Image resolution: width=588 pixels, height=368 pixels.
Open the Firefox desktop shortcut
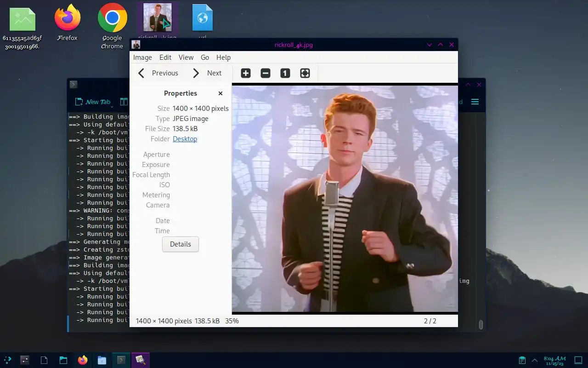click(x=68, y=23)
